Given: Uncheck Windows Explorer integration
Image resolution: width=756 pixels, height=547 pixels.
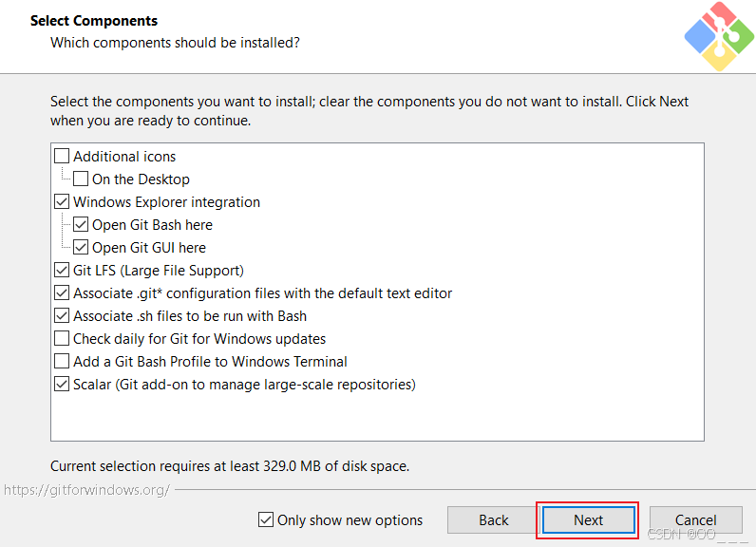Looking at the screenshot, I should point(62,202).
